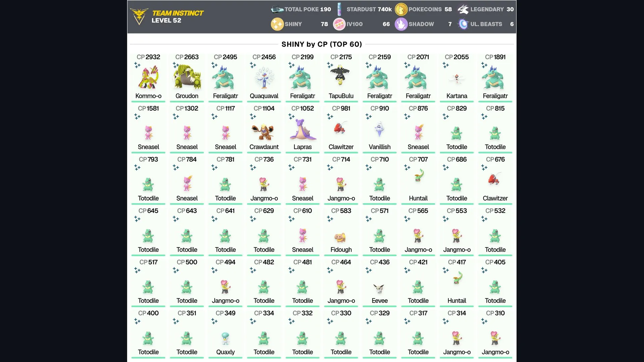Click the Fidough sprite with CP 583

pyautogui.click(x=340, y=238)
